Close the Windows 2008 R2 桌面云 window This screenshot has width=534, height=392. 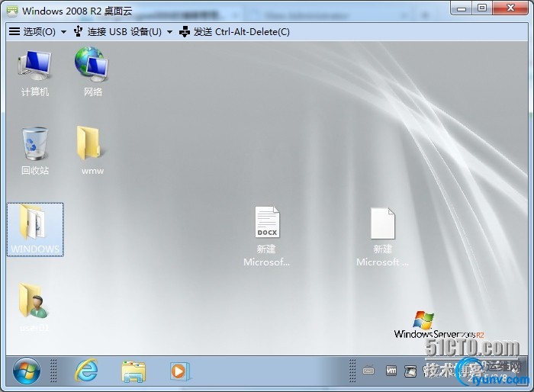510,8
